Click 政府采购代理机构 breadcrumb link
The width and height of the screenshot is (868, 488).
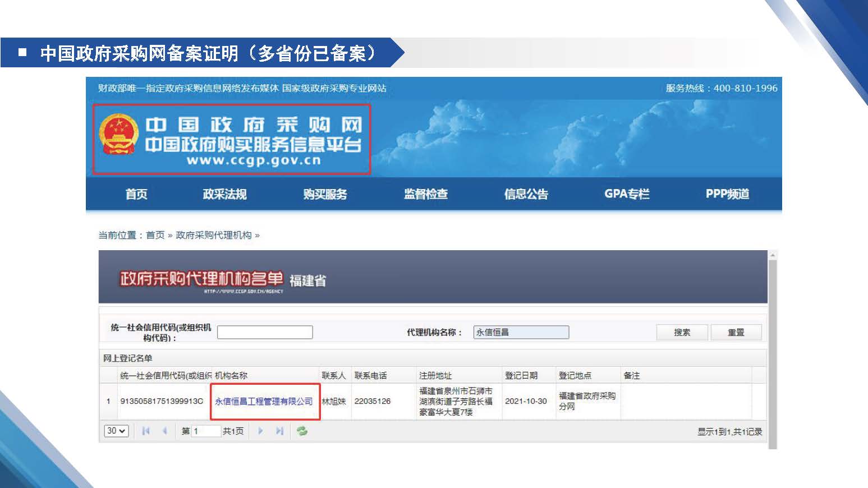point(214,235)
